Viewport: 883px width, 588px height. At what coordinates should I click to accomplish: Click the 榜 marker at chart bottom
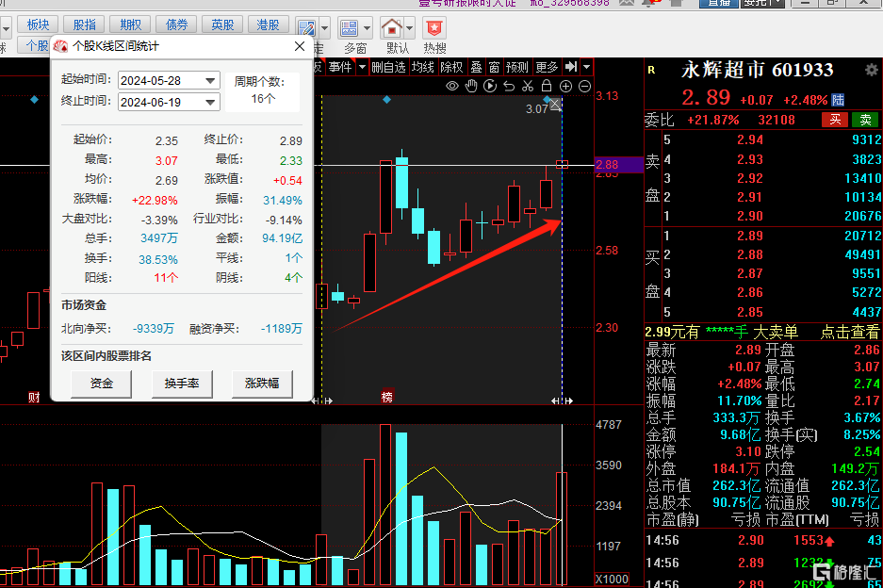pyautogui.click(x=387, y=397)
